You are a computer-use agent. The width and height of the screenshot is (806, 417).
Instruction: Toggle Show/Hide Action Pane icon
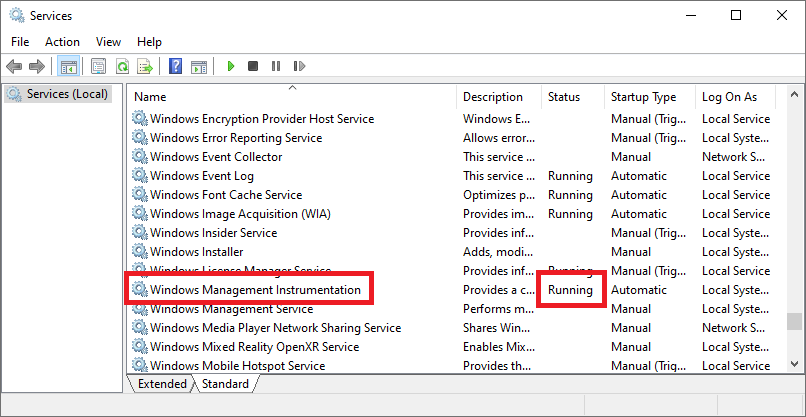pyautogui.click(x=199, y=66)
